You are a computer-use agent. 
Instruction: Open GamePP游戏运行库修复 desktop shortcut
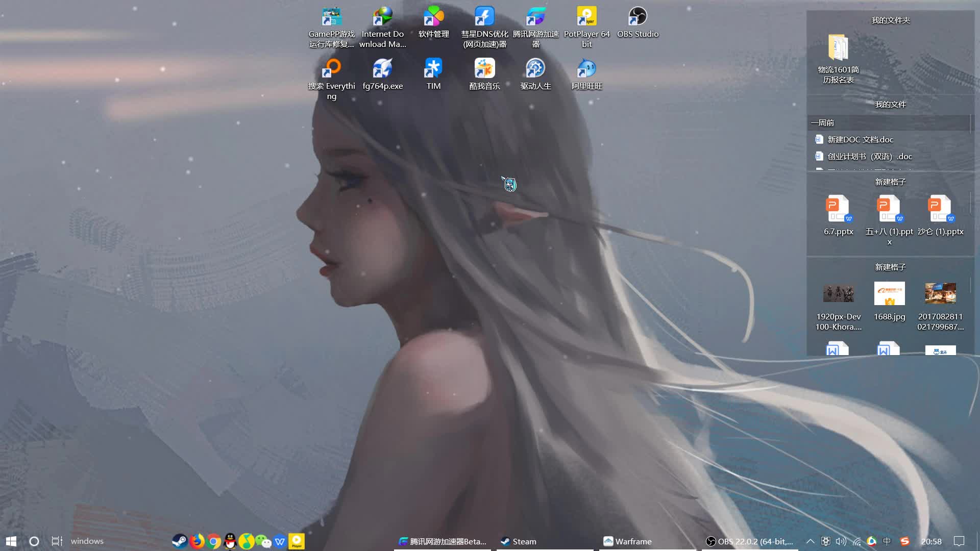coord(332,28)
